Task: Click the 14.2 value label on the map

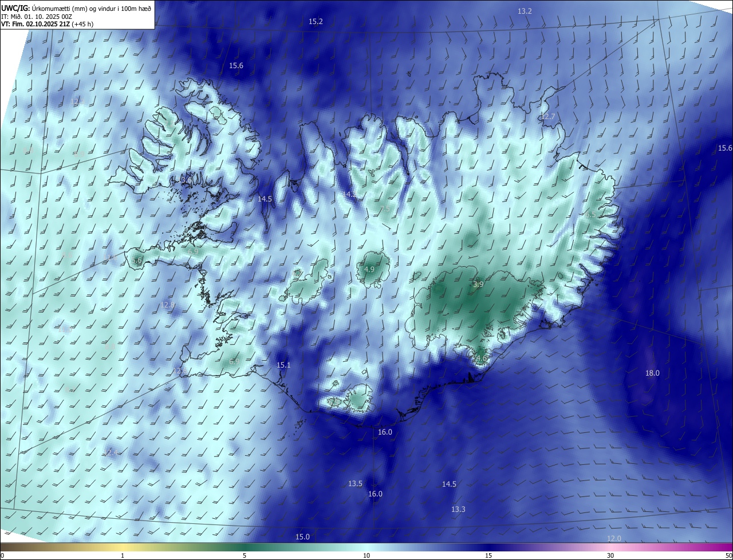Action: (350, 195)
